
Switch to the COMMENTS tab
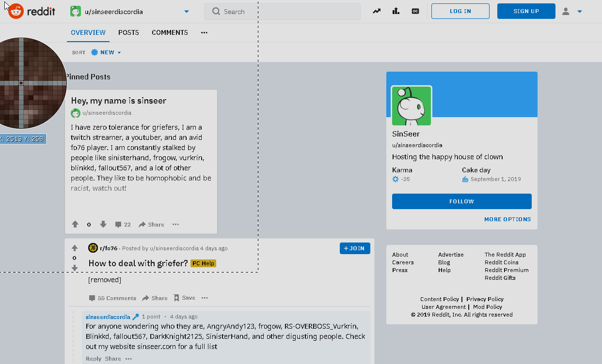[x=170, y=32]
